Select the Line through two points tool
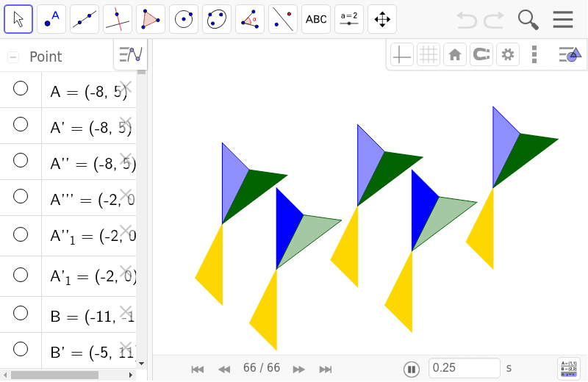This screenshot has width=588, height=382. pos(85,19)
